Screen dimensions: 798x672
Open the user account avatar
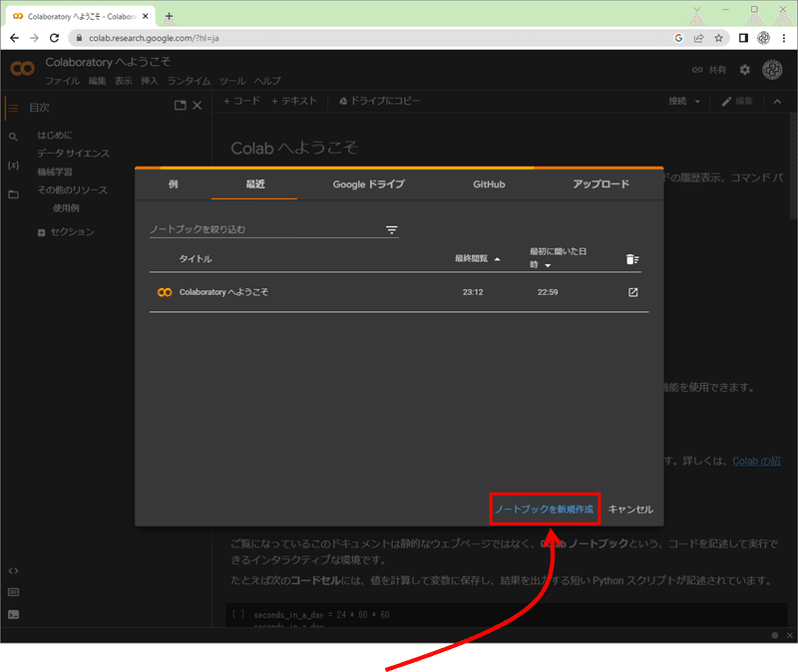[772, 70]
